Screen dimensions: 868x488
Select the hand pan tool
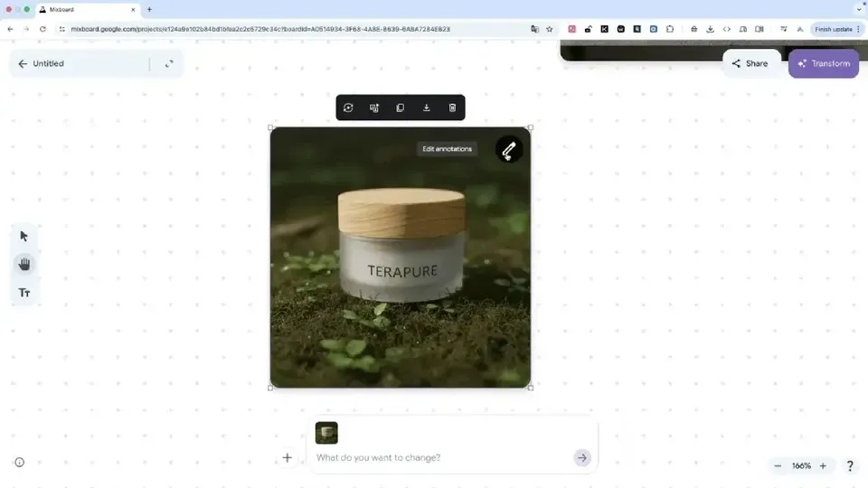(24, 264)
